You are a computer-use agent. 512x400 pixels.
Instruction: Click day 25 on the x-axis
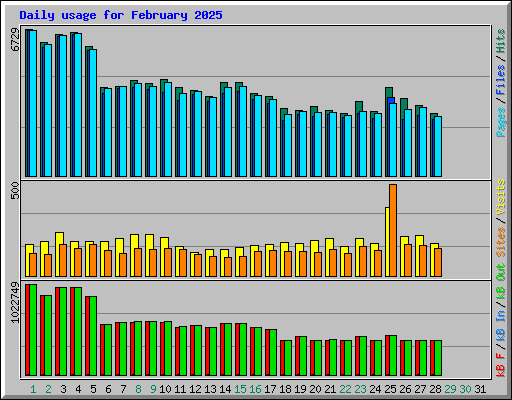[x=390, y=389]
